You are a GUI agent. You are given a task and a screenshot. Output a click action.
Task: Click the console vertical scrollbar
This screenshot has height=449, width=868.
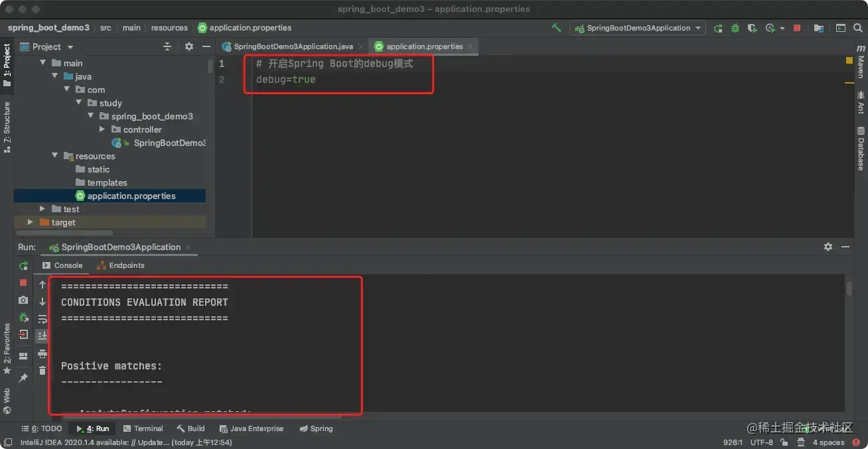[x=849, y=288]
